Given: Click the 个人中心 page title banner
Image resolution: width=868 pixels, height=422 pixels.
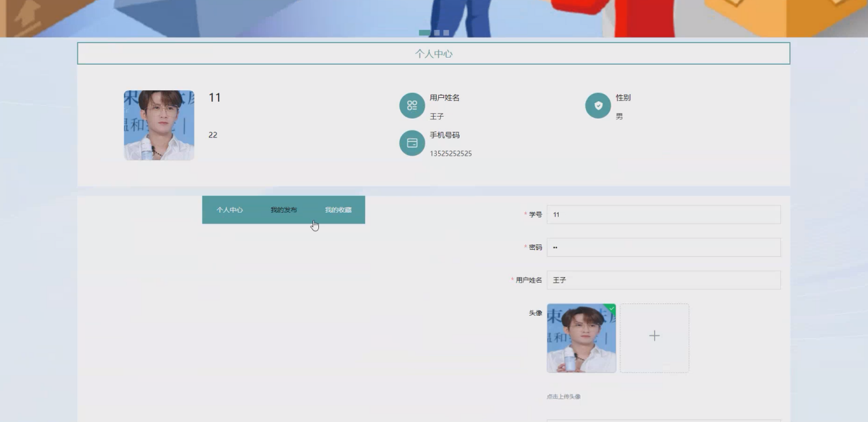Looking at the screenshot, I should tap(432, 53).
